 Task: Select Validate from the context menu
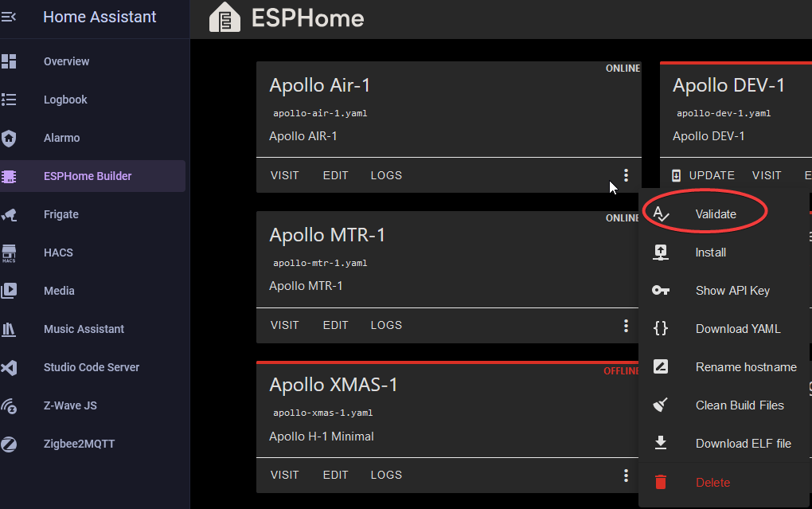tap(715, 214)
